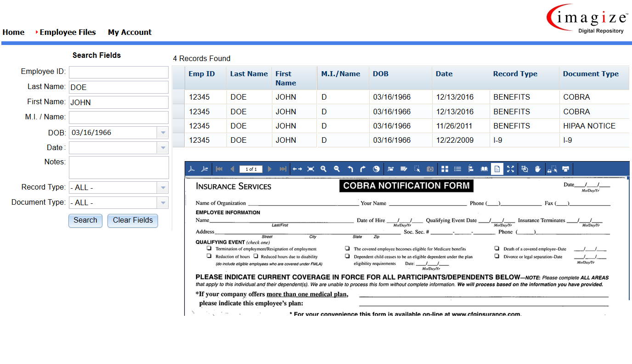Image resolution: width=632 pixels, height=364 pixels.
Task: Open the Document Type dropdown
Action: [x=163, y=202]
